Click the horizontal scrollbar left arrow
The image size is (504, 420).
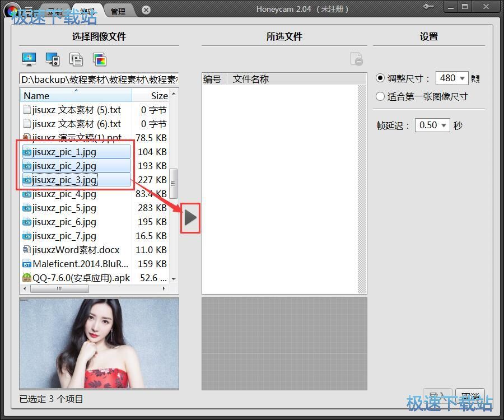pos(25,288)
